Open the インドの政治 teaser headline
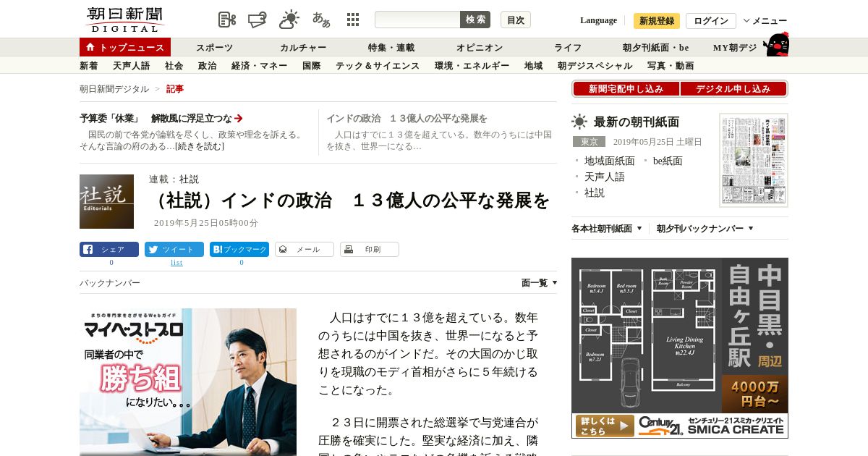Image resolution: width=868 pixels, height=456 pixels. coord(407,119)
